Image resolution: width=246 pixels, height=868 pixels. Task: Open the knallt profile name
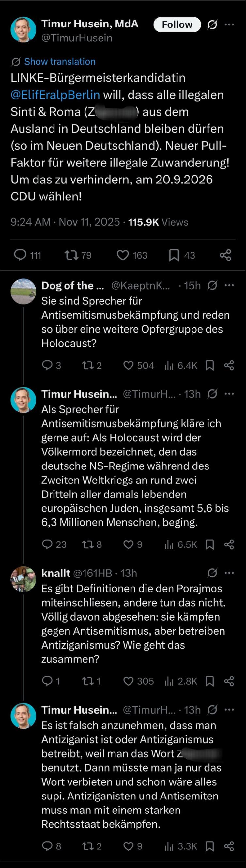tap(55, 573)
